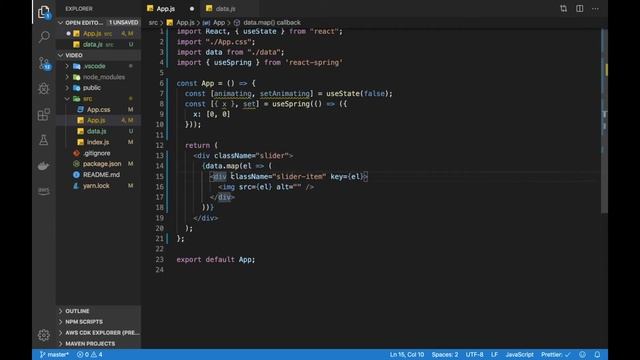
Task: Open package.json in the file tree
Action: click(102, 164)
